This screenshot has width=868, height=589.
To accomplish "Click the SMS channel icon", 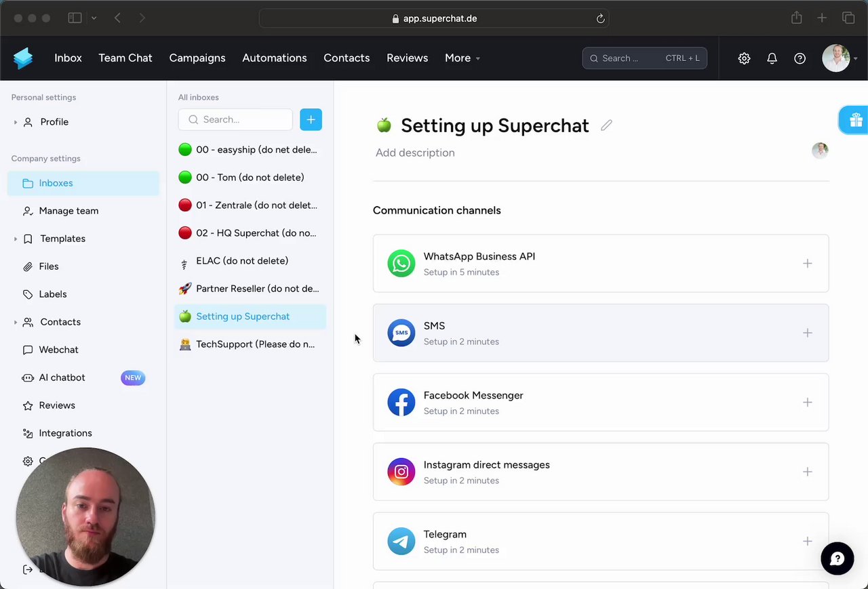I will click(401, 333).
